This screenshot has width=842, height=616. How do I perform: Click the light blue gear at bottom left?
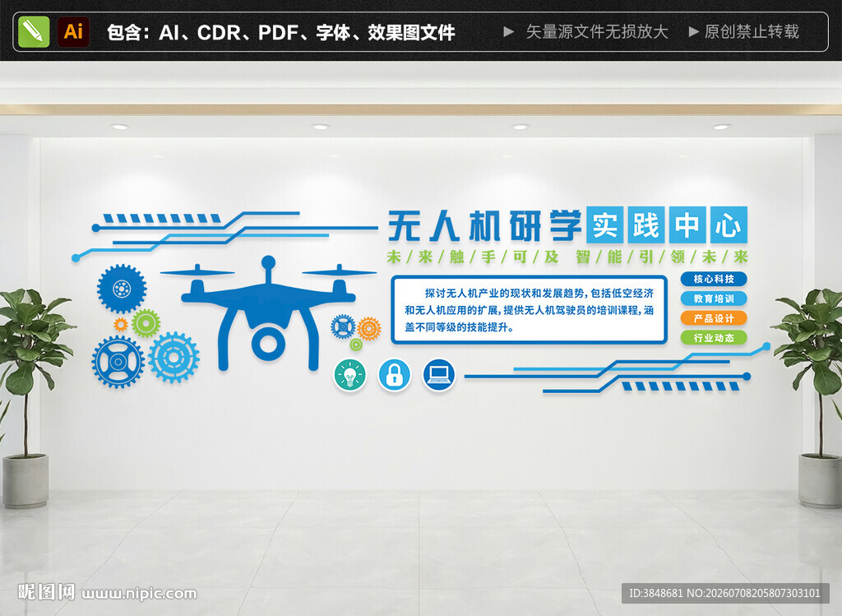point(173,357)
